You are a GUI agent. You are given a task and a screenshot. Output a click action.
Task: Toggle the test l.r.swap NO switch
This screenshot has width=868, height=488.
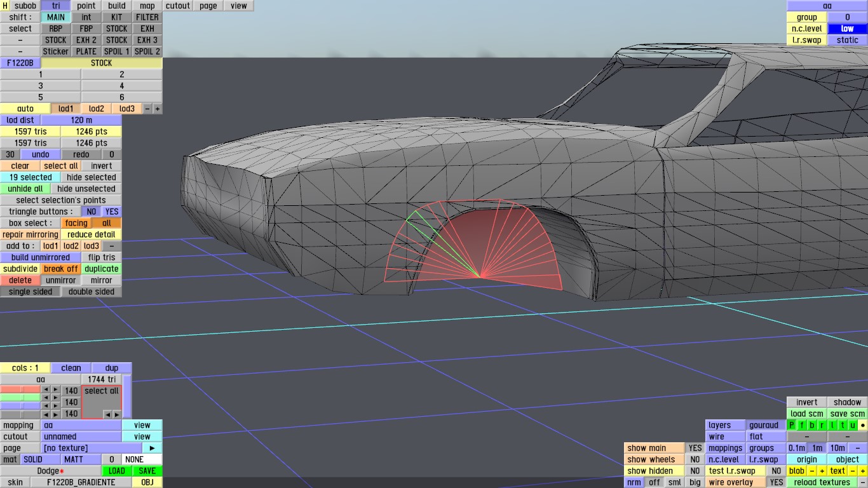tap(776, 471)
